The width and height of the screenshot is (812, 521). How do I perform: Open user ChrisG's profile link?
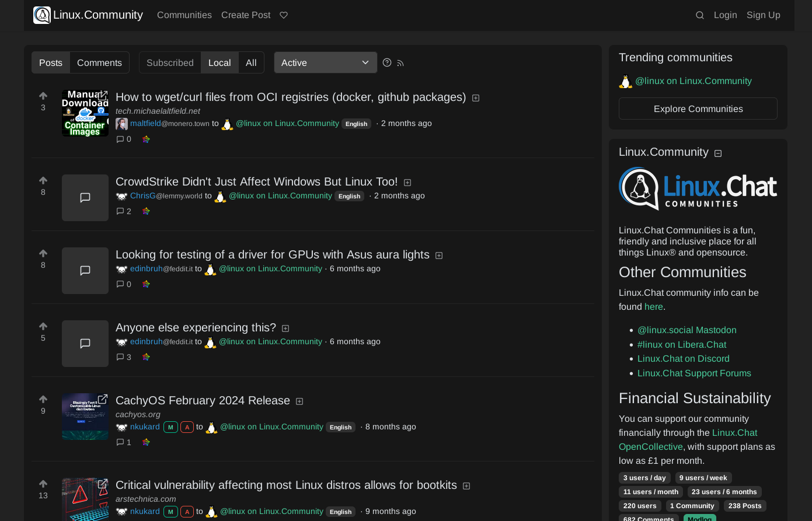click(143, 196)
